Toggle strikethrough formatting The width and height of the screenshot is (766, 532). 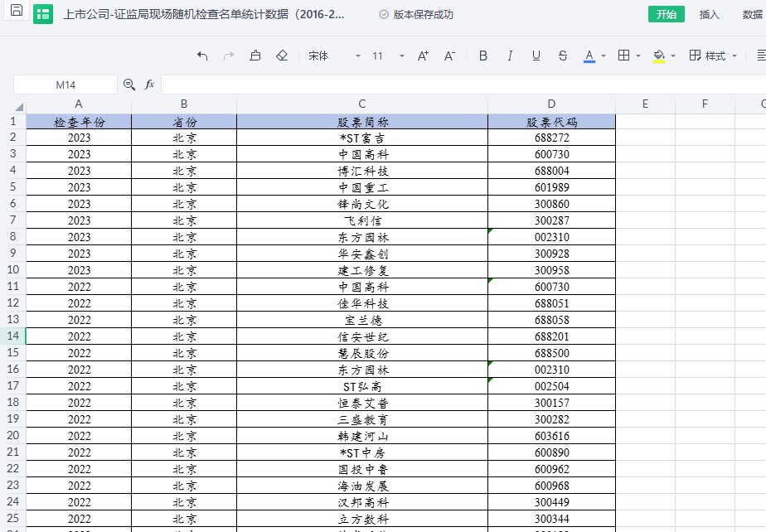(x=563, y=56)
